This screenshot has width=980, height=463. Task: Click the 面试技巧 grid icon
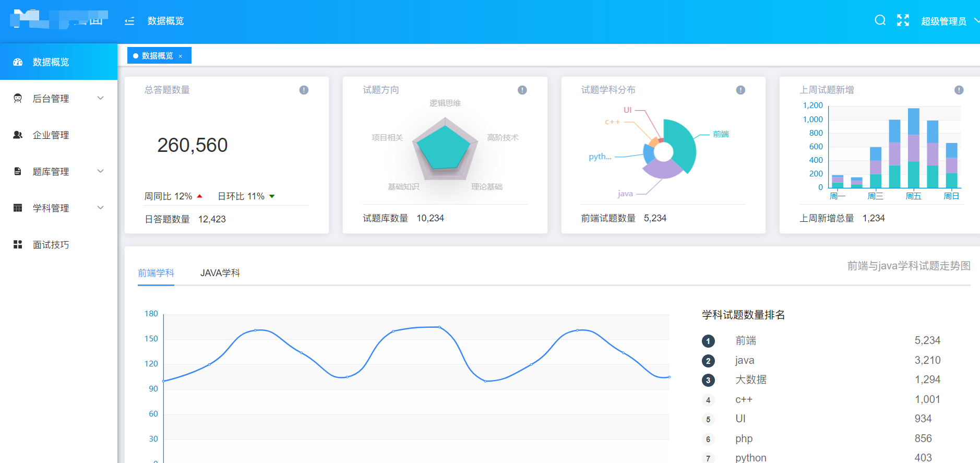(x=18, y=244)
